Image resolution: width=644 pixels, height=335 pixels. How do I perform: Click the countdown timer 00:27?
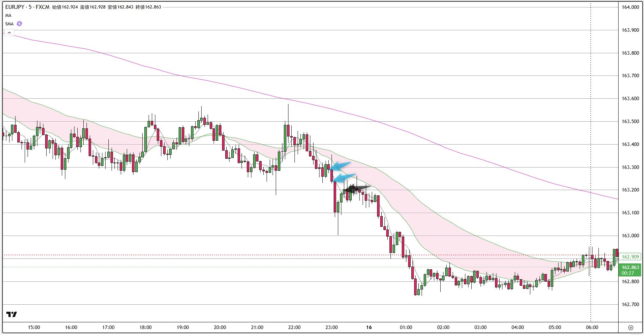[628, 273]
